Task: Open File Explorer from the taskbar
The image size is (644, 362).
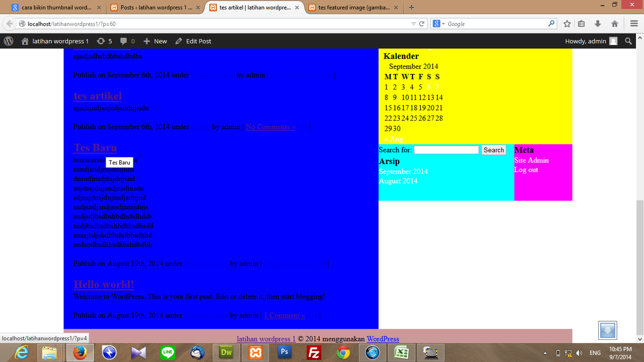Action: click(x=51, y=353)
